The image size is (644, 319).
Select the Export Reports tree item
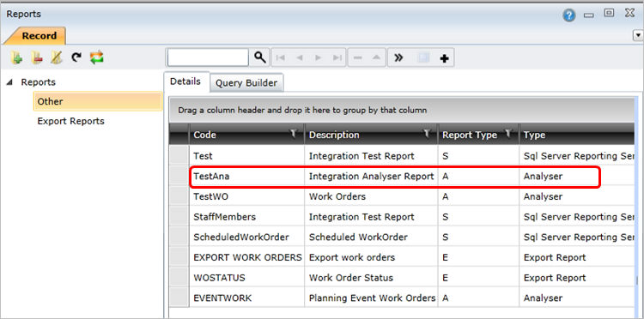pos(70,122)
